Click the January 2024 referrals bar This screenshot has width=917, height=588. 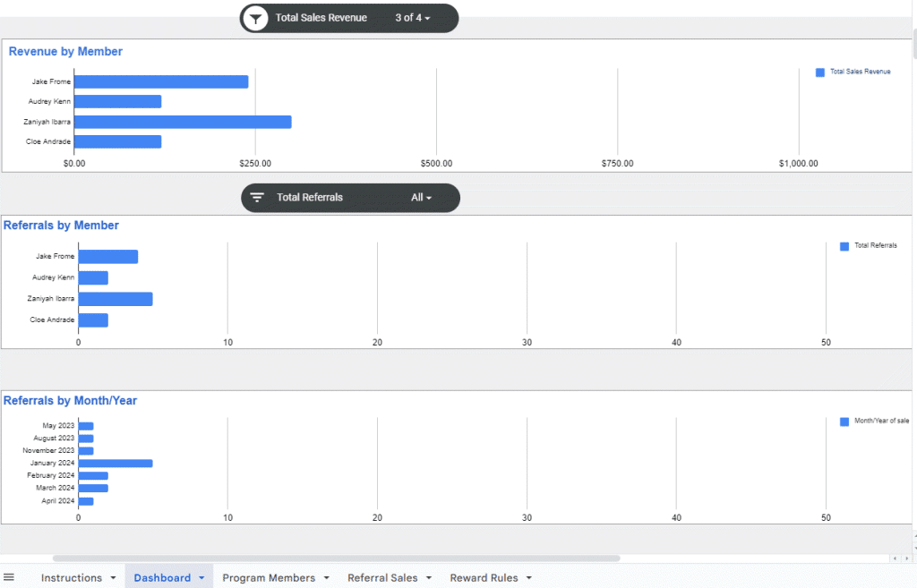click(115, 463)
